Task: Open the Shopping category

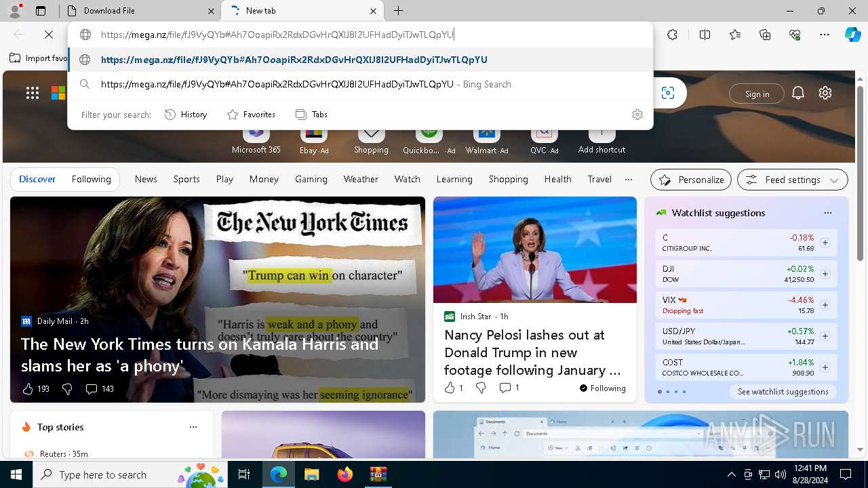Action: pyautogui.click(x=508, y=179)
